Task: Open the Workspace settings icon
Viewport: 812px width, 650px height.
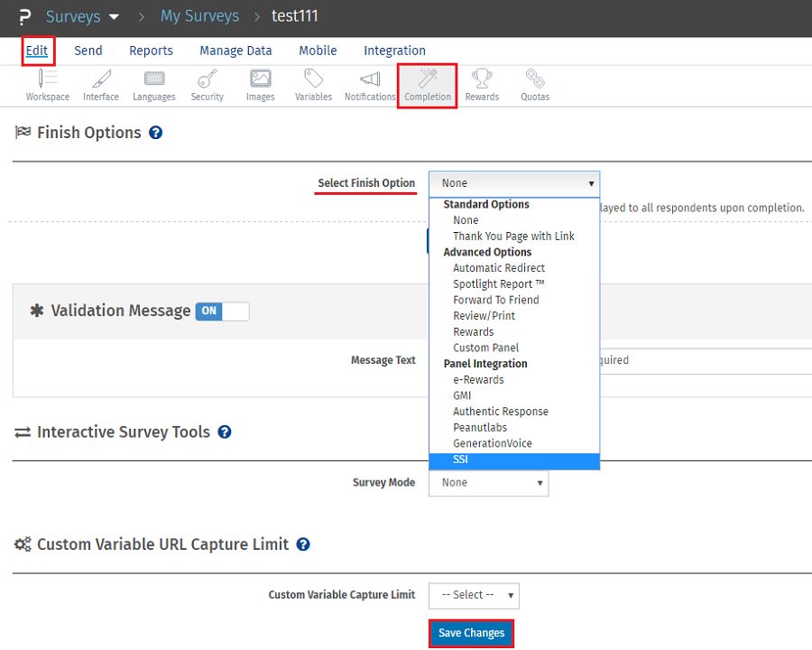Action: click(x=47, y=85)
